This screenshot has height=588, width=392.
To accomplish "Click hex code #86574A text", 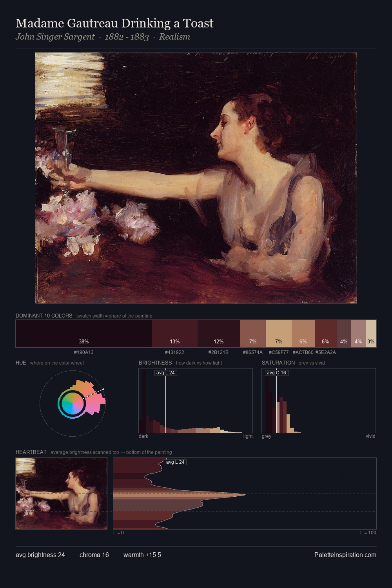I will pyautogui.click(x=253, y=352).
